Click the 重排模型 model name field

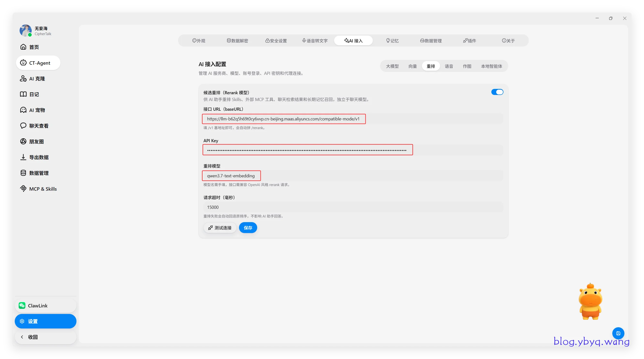point(353,176)
